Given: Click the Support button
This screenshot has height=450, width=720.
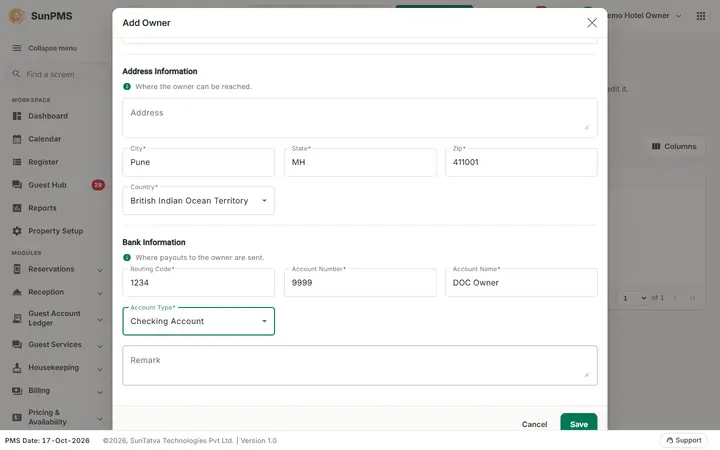Looking at the screenshot, I should click(684, 440).
